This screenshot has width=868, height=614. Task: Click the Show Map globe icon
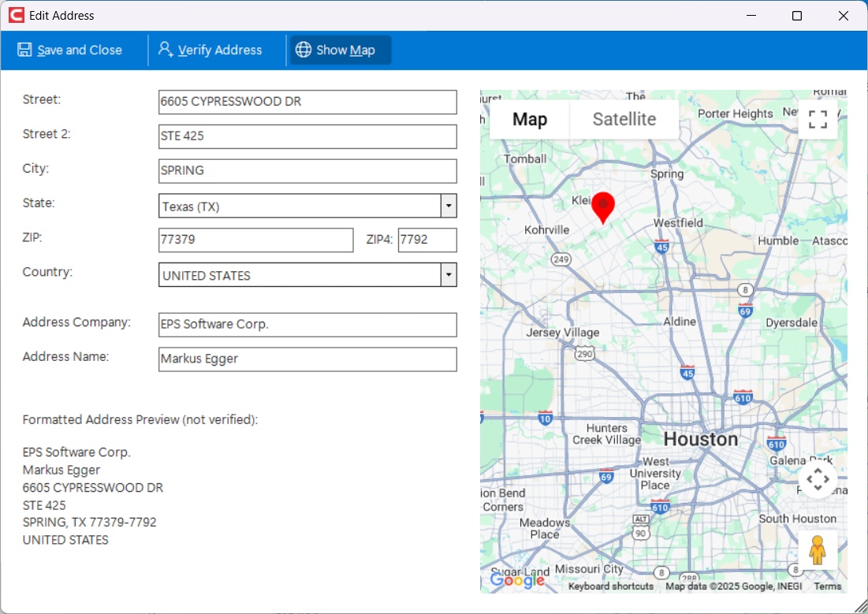tap(304, 50)
